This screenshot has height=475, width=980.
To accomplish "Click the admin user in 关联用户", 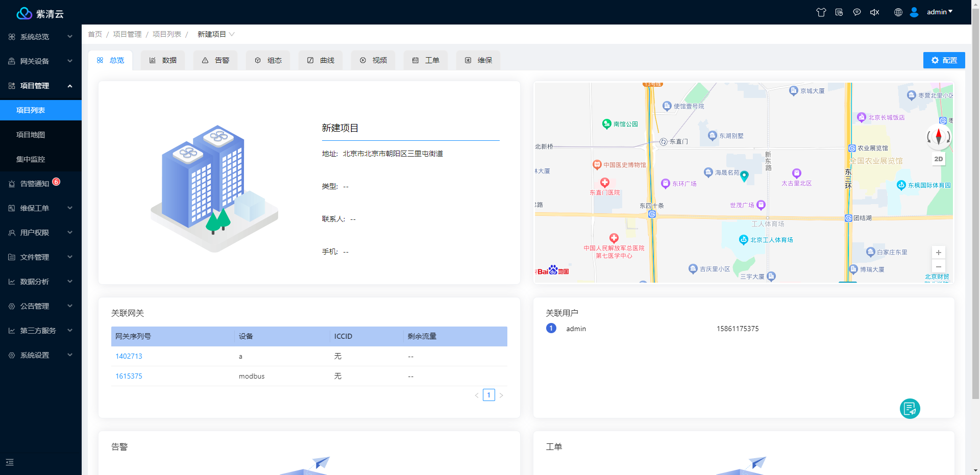I will tap(576, 329).
